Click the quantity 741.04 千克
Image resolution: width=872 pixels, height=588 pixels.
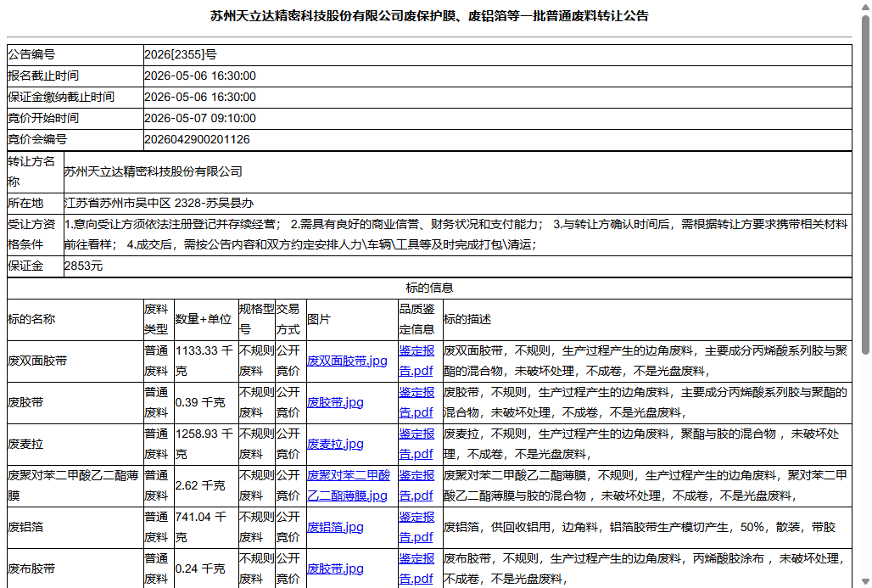coord(202,527)
